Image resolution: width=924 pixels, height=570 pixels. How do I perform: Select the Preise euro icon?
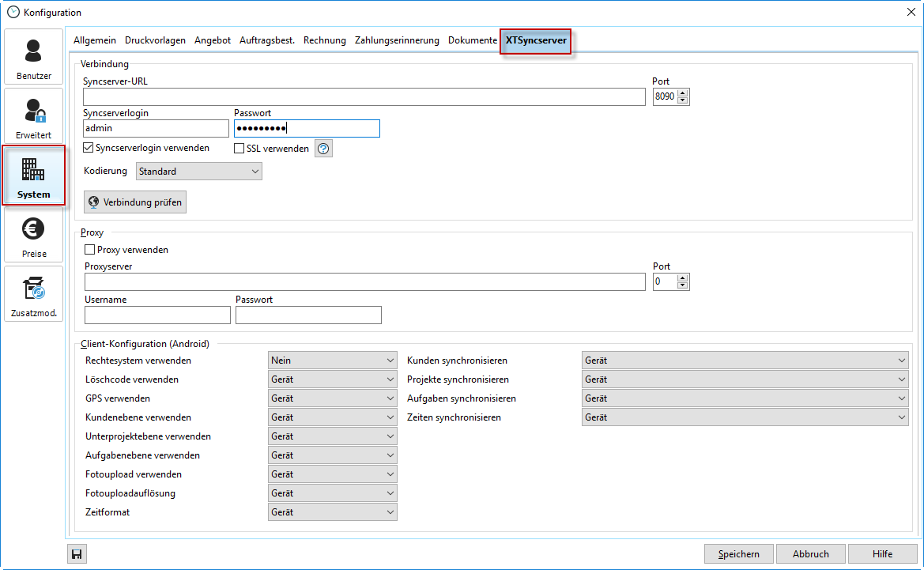[33, 233]
